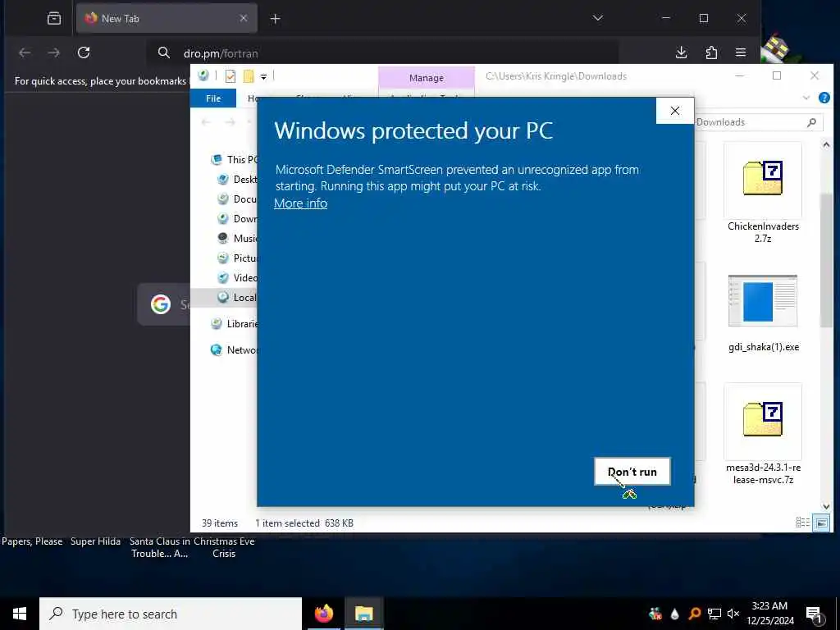Select Documents in navigation pane
The width and height of the screenshot is (840, 630).
click(x=237, y=199)
